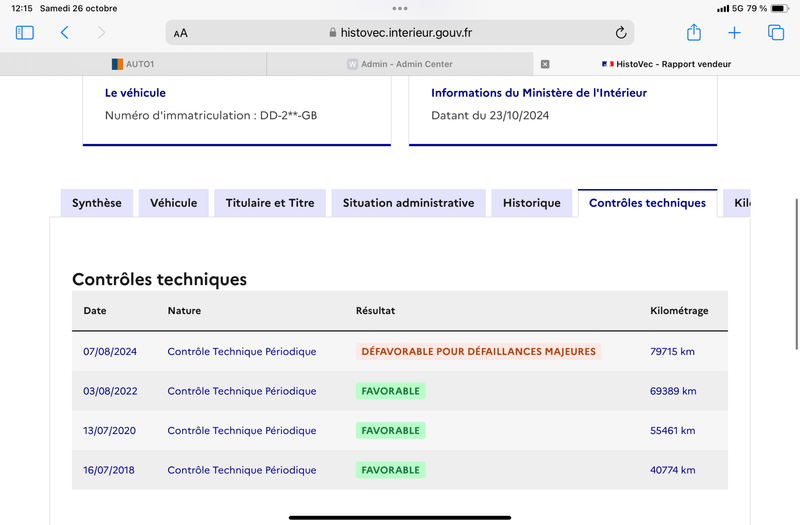Viewport: 800px width, 525px height.
Task: Click the page vertical scrollbar
Action: tap(796, 274)
